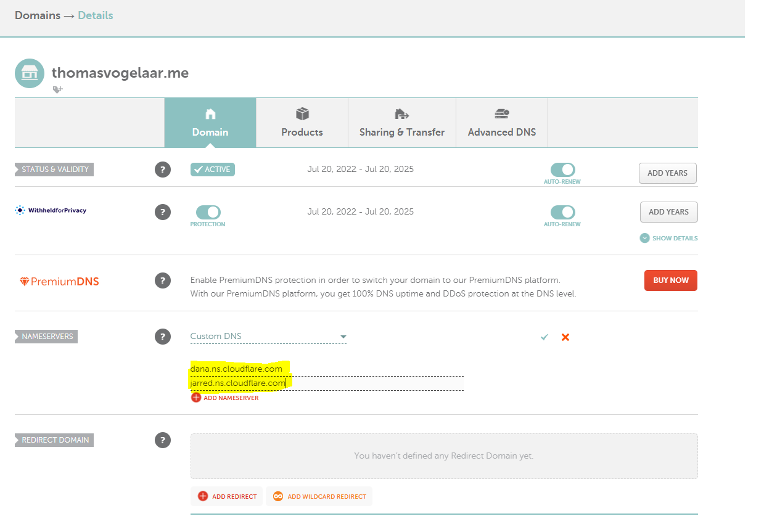Cancel nameserver edits via the red X
This screenshot has height=532, width=764.
tap(565, 337)
